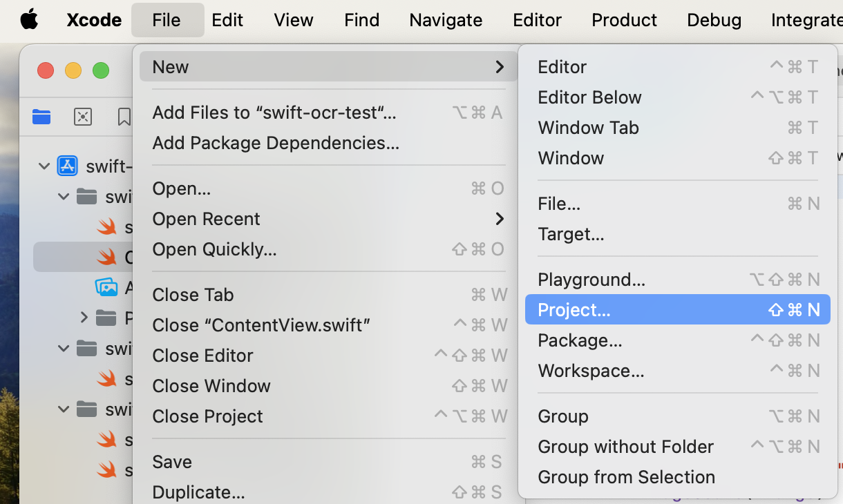Open the Product menu in menu bar
Image resolution: width=843 pixels, height=504 pixels.
tap(624, 19)
